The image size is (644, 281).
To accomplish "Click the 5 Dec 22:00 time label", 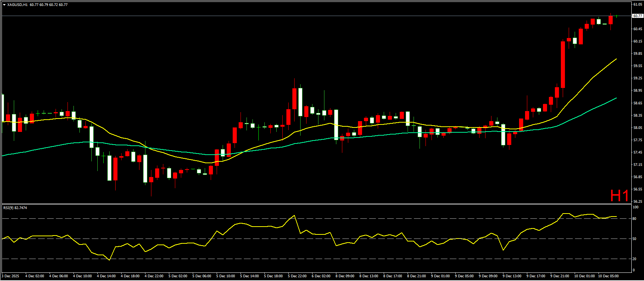I will [x=297, y=276].
